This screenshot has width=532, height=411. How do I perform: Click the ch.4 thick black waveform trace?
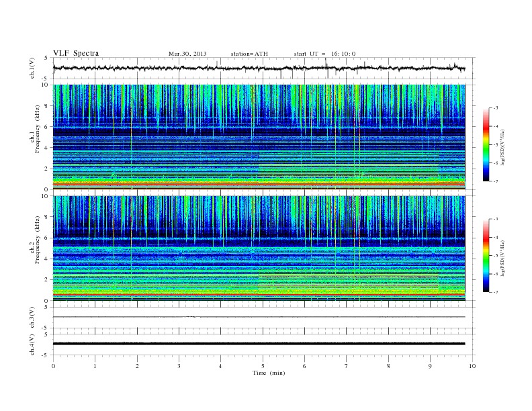point(259,344)
